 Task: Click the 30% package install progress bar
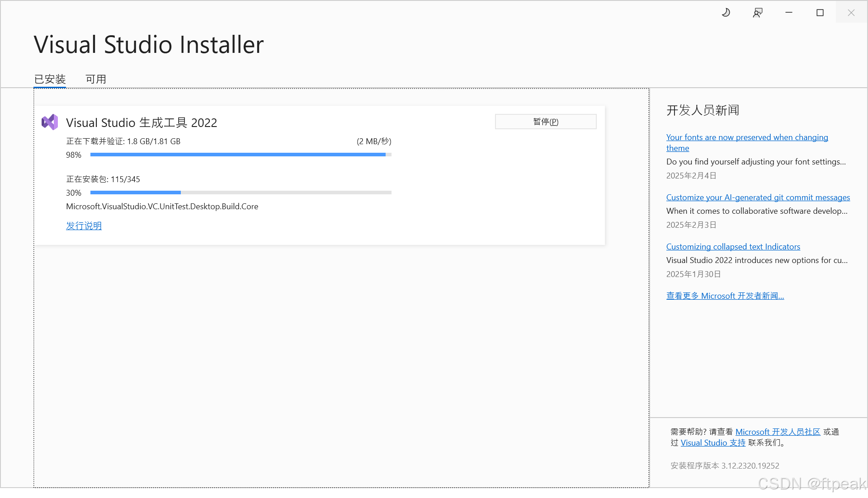241,193
